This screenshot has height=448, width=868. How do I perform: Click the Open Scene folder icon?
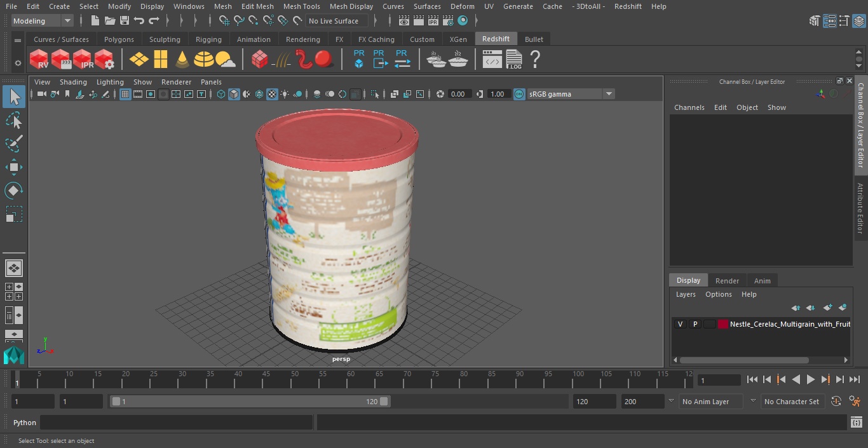tap(109, 21)
